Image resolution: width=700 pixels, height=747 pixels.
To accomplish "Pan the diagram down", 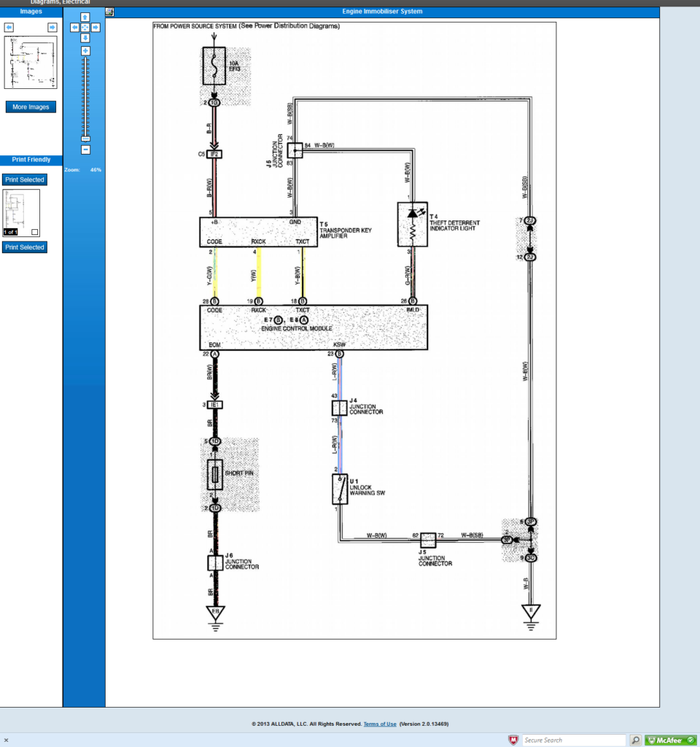I will point(85,38).
